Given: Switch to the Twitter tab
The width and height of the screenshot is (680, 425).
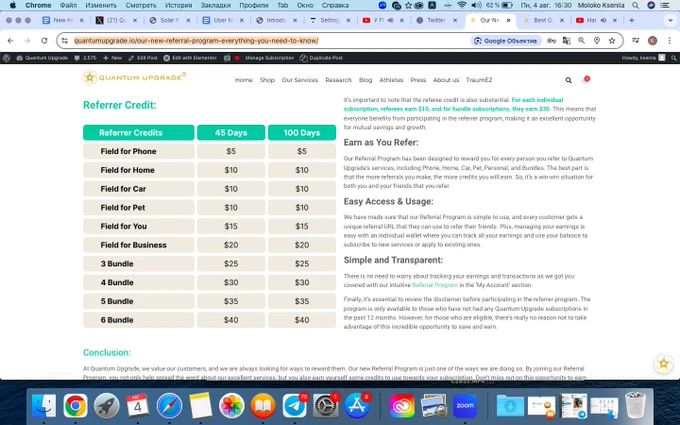Looking at the screenshot, I should pos(435,20).
